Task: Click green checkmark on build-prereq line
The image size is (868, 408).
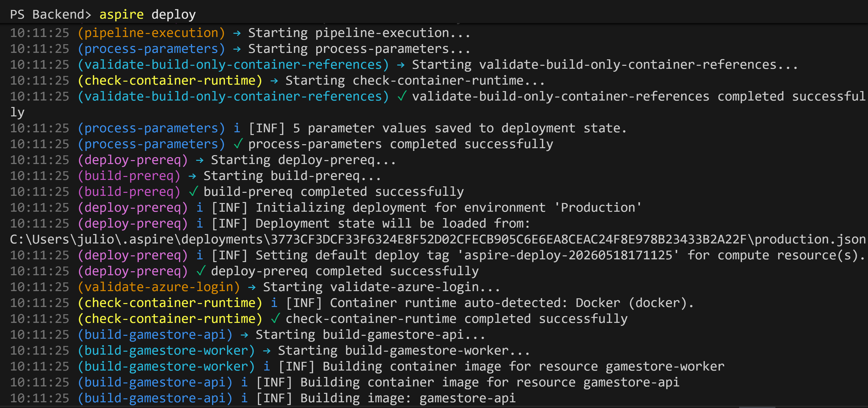Action: click(x=194, y=191)
